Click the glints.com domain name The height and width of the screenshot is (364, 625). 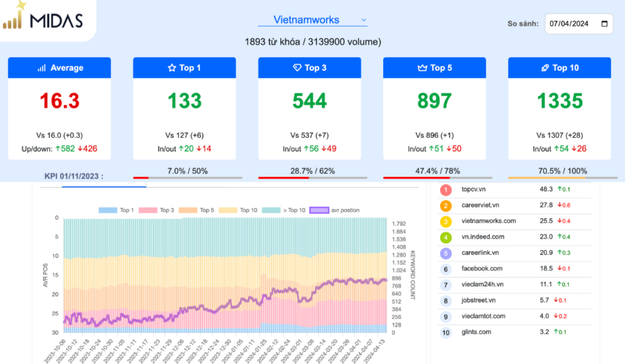point(476,332)
